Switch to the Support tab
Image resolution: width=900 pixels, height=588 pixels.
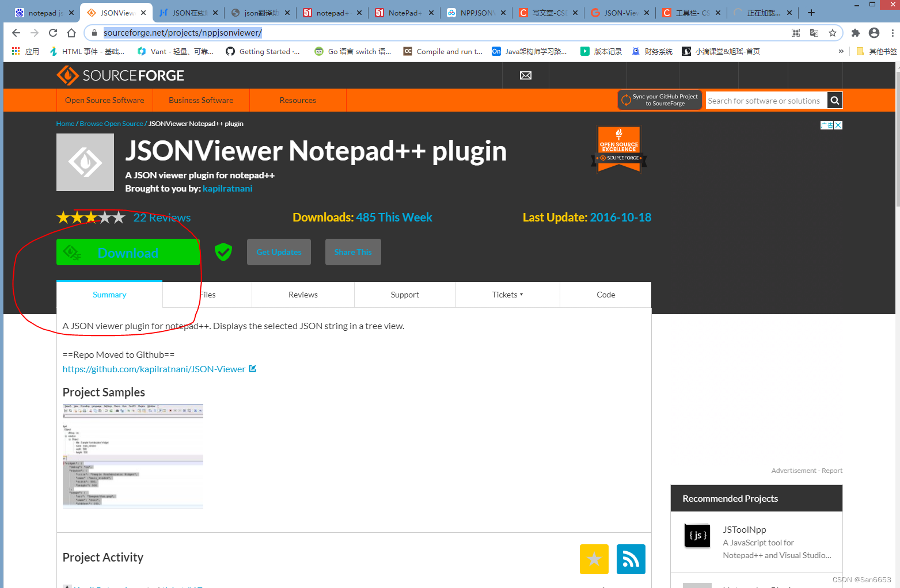tap(405, 295)
